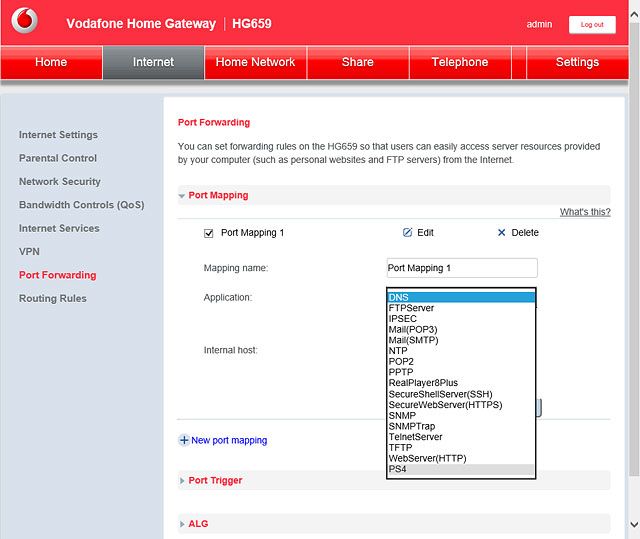Switch to the Home Network tab
The height and width of the screenshot is (539, 640).
coord(256,62)
